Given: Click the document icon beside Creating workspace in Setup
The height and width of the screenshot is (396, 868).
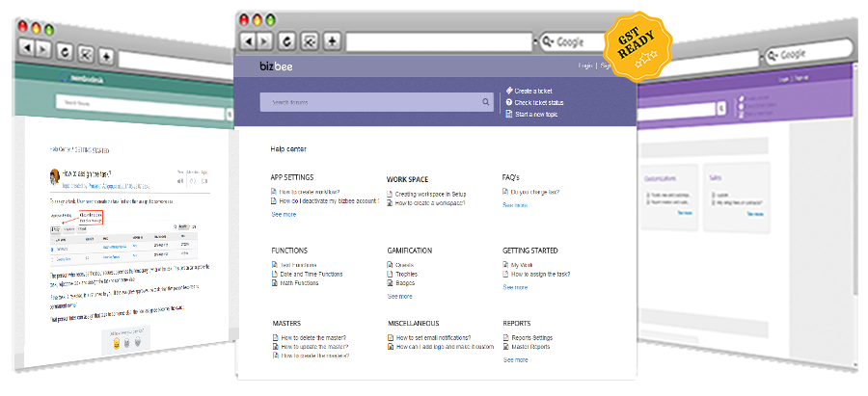Looking at the screenshot, I should click(390, 194).
